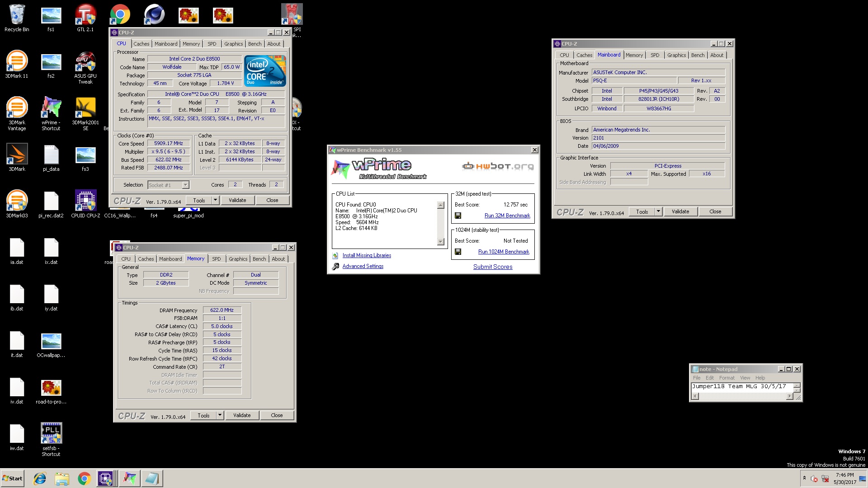The image size is (868, 488).
Task: Click the HWBOT.org logo in wPrime
Action: [x=498, y=166]
